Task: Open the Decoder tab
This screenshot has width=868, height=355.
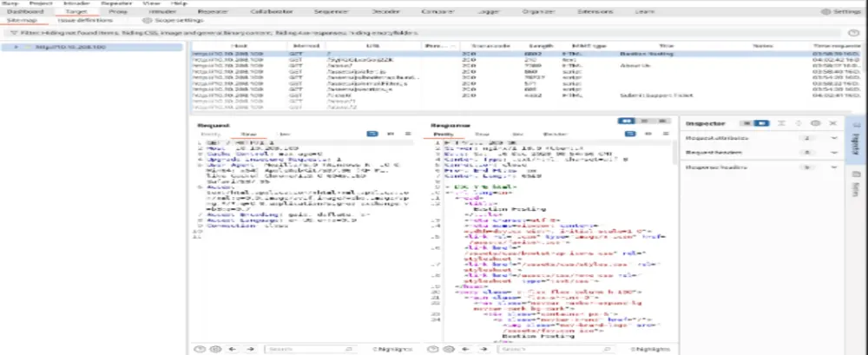Action: pos(386,11)
